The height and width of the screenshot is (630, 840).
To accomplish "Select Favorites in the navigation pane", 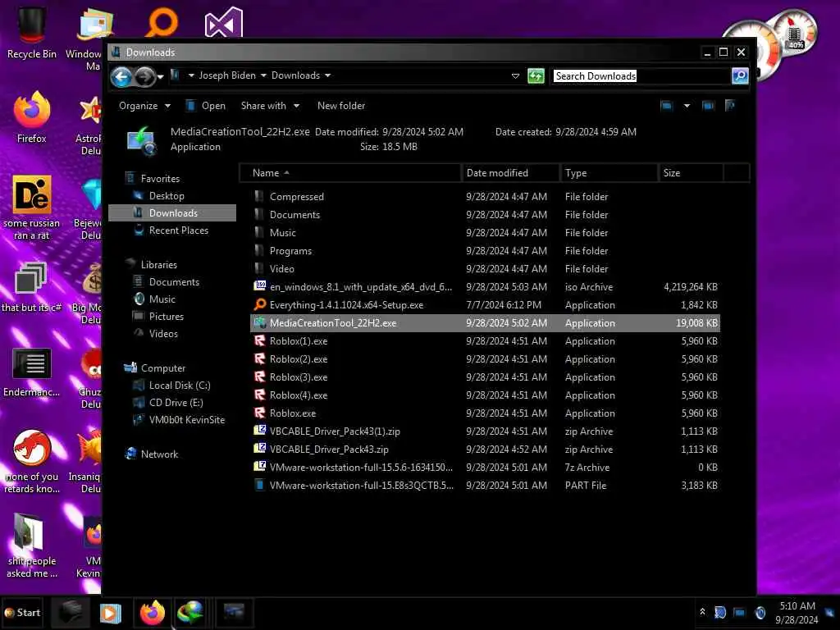I will pyautogui.click(x=160, y=178).
